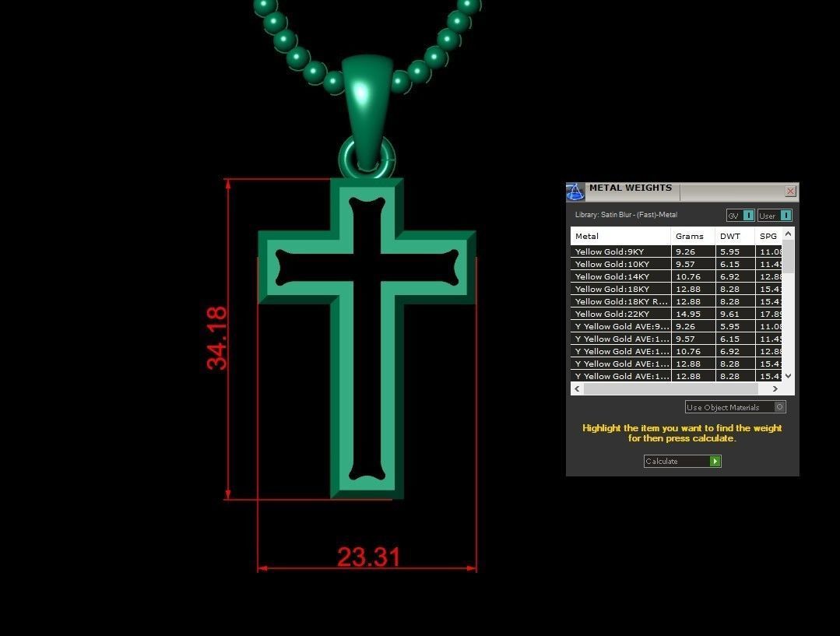Click the 14.95 grams cell

coord(693,314)
